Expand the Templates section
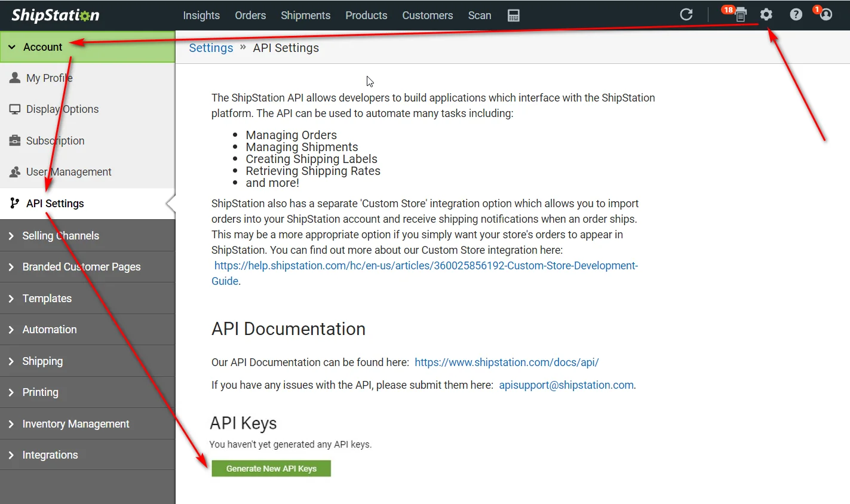The image size is (850, 504). [x=87, y=298]
